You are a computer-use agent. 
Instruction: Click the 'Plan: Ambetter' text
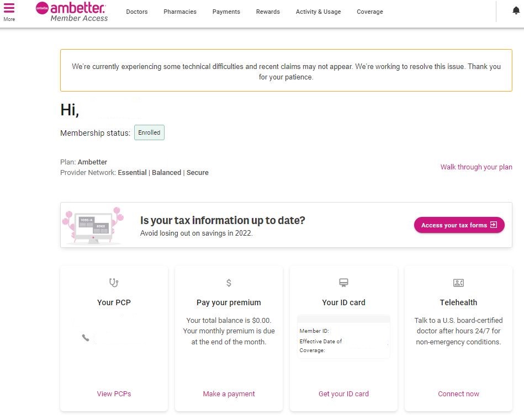pyautogui.click(x=83, y=162)
